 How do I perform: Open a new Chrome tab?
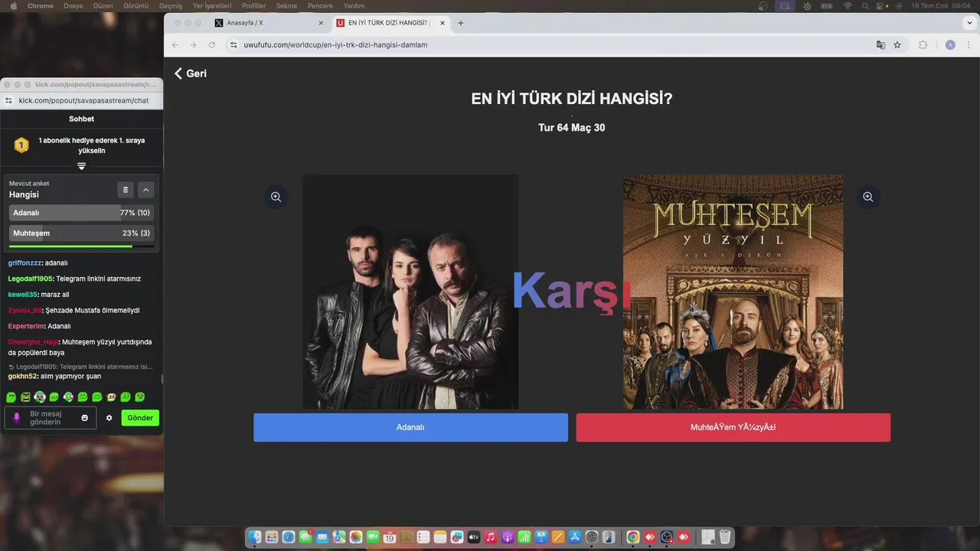pyautogui.click(x=460, y=23)
